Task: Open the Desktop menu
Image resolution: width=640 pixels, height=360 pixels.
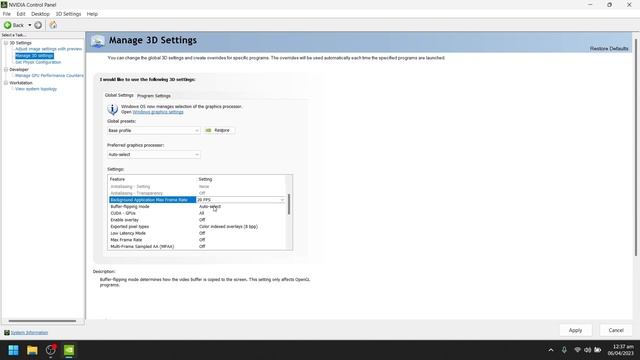Action: point(40,14)
